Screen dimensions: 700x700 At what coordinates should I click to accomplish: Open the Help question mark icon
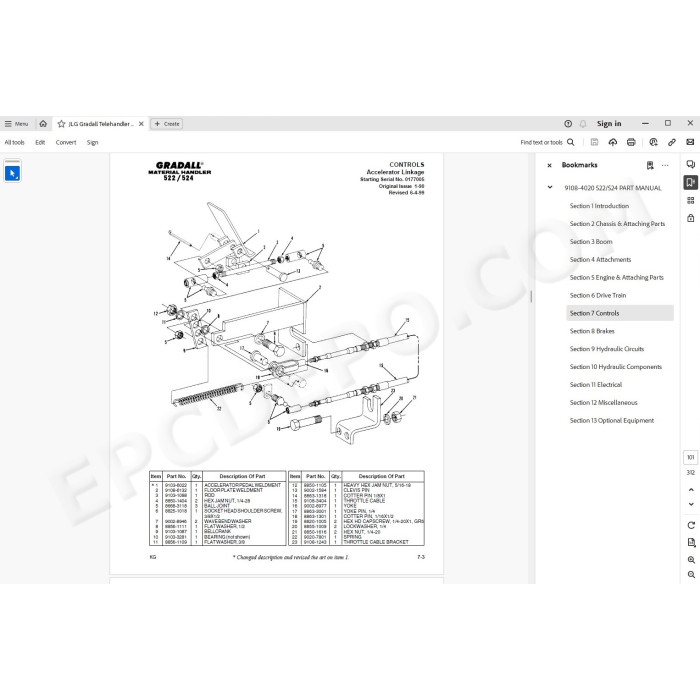[568, 124]
